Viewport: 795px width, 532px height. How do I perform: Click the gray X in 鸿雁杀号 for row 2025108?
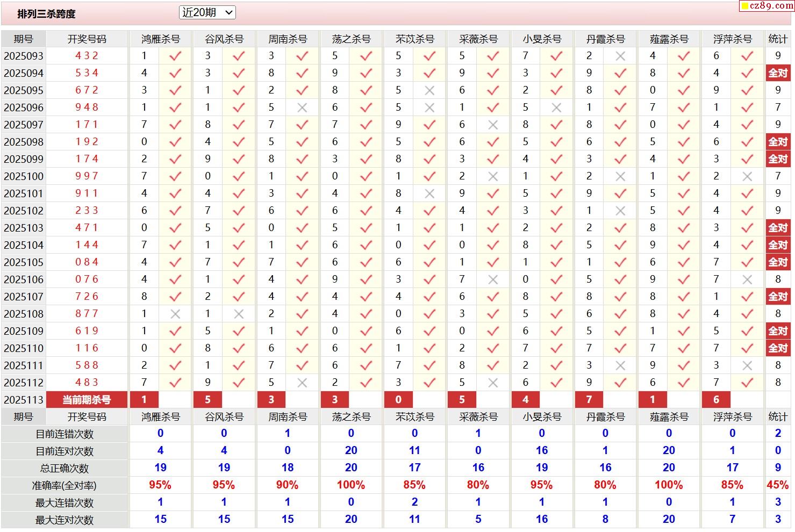(x=175, y=314)
